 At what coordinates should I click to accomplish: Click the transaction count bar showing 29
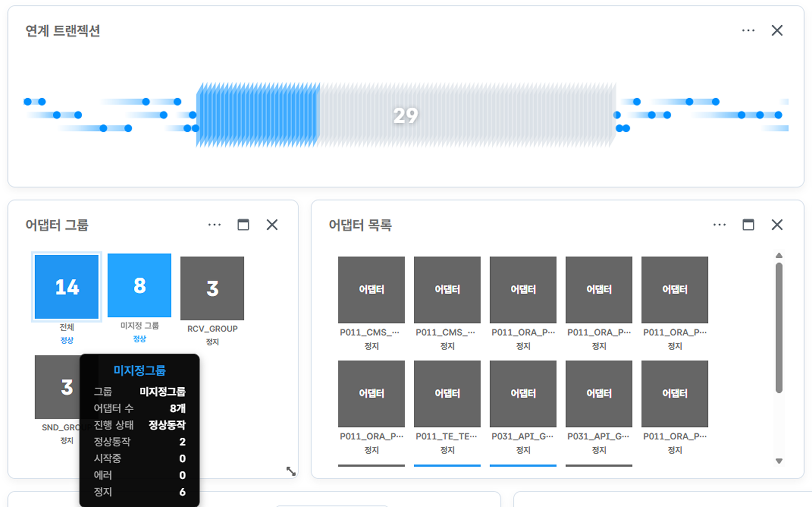coord(406,115)
